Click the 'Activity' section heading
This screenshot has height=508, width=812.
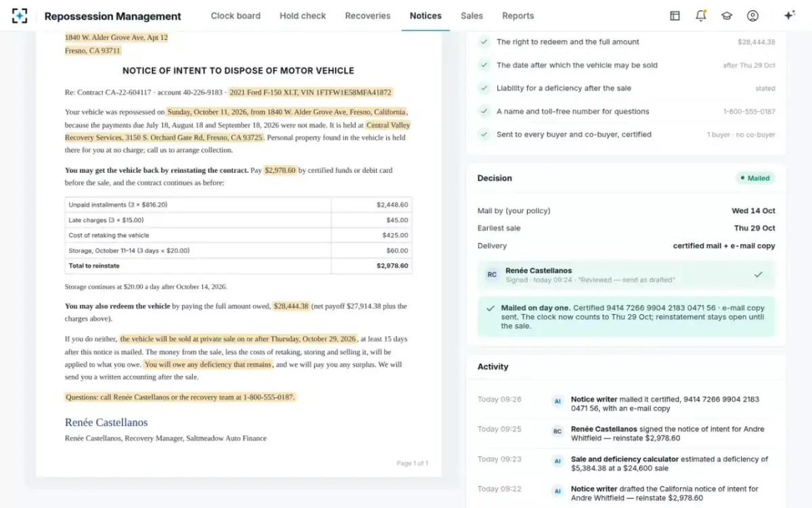pos(493,366)
